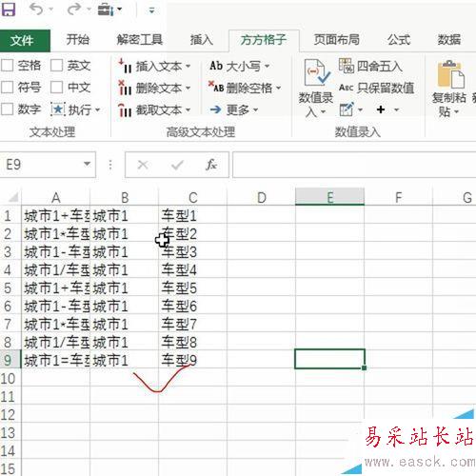Expand the arrow beside the plus icon
Viewport: 476px width, 476px height.
(x=396, y=110)
